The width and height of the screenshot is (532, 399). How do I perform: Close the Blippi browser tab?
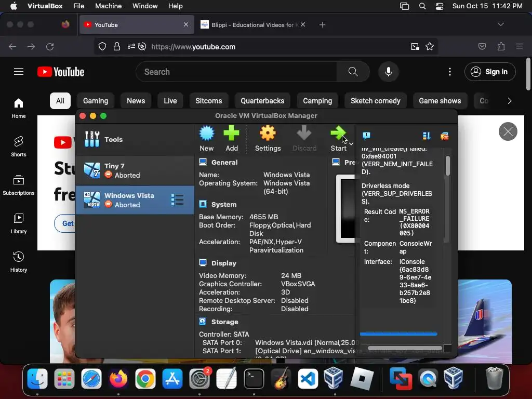point(303,24)
